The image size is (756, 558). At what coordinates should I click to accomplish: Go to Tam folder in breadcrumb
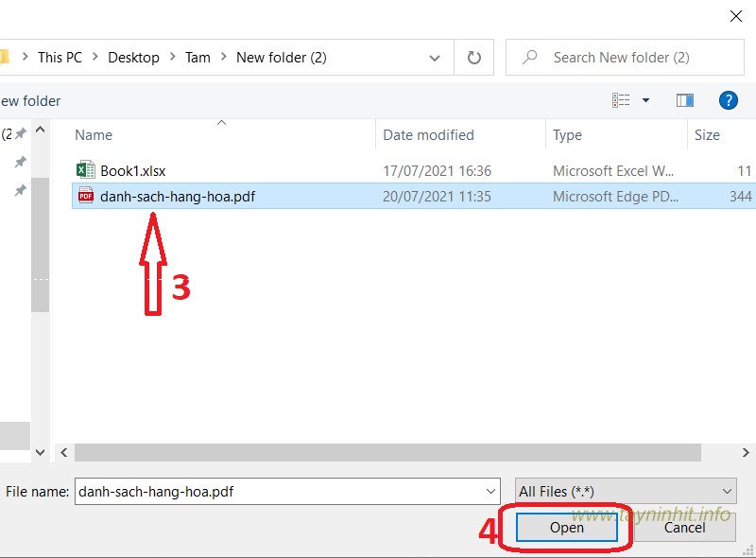click(x=198, y=58)
